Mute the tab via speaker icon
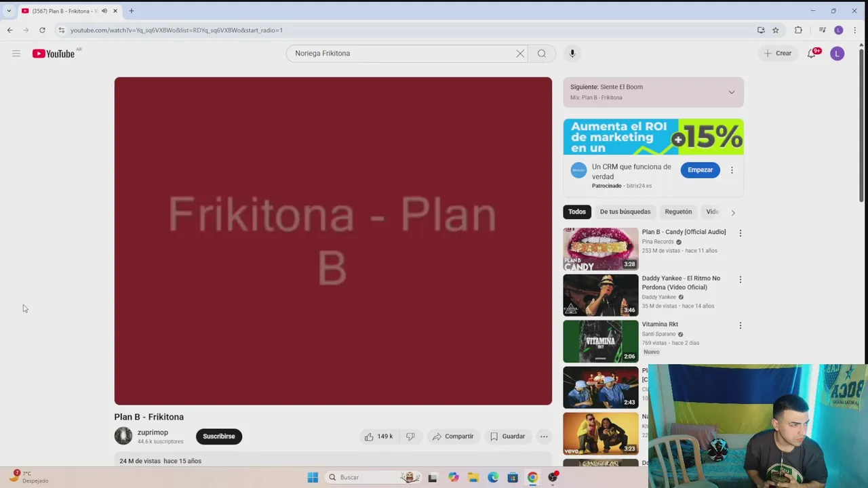The height and width of the screenshot is (488, 868). (104, 11)
